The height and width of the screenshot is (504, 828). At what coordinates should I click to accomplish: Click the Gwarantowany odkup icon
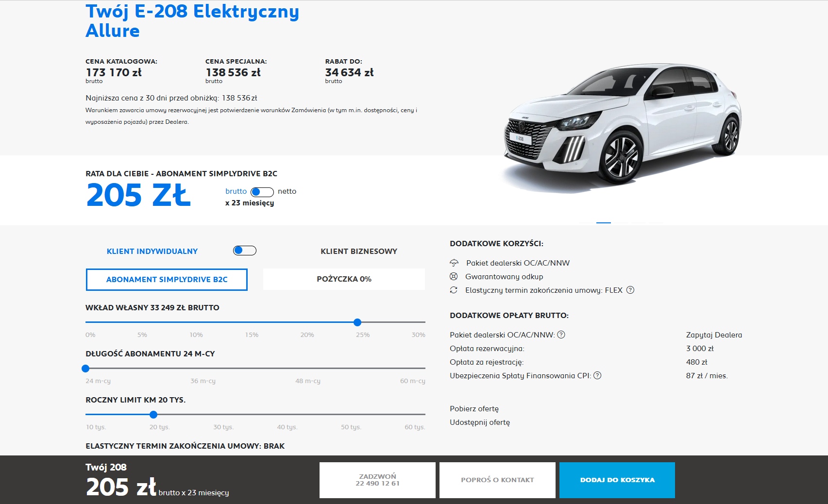(x=454, y=277)
